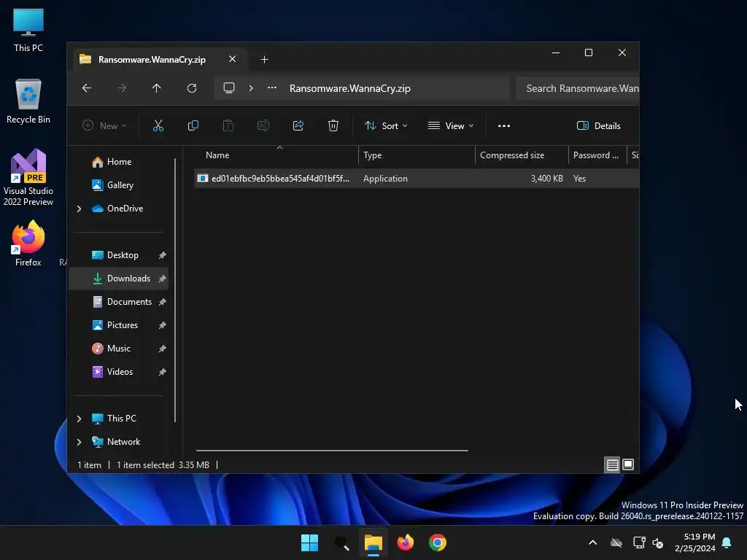Switch to large thumbnails view icon in status bar
This screenshot has height=560, width=747.
point(628,464)
